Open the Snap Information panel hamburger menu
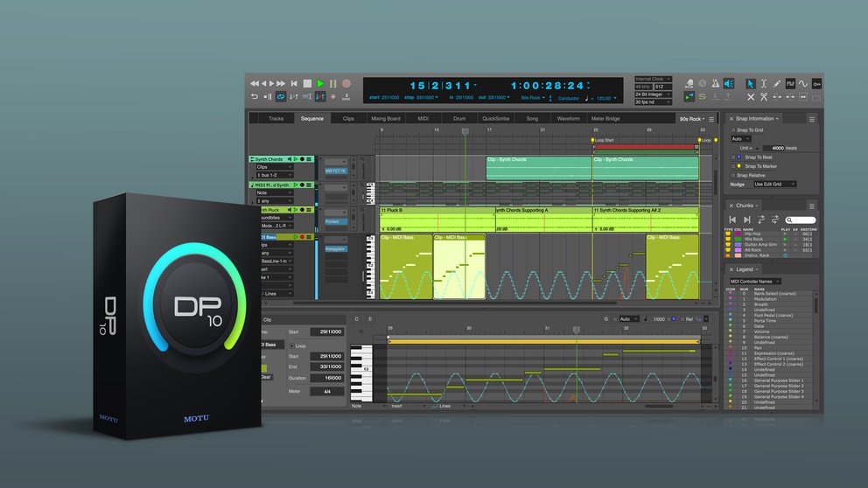This screenshot has width=868, height=488. [x=811, y=119]
